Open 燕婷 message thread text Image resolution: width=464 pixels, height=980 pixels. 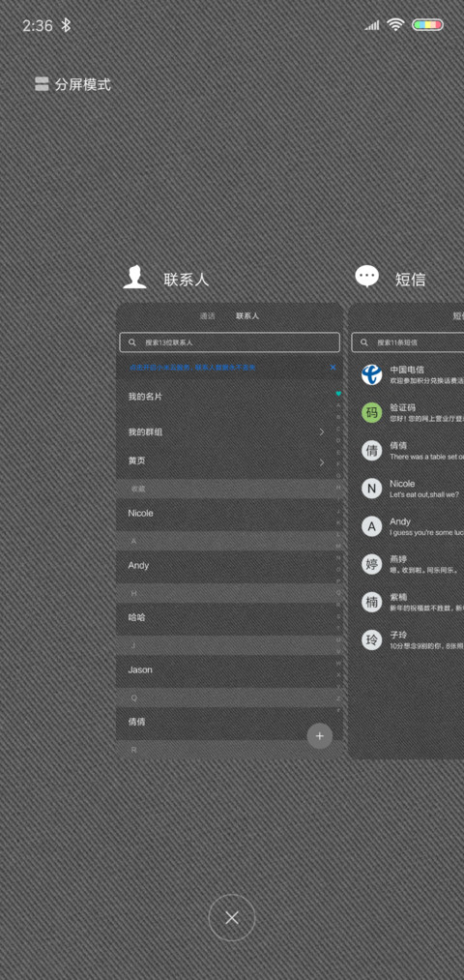[422, 564]
